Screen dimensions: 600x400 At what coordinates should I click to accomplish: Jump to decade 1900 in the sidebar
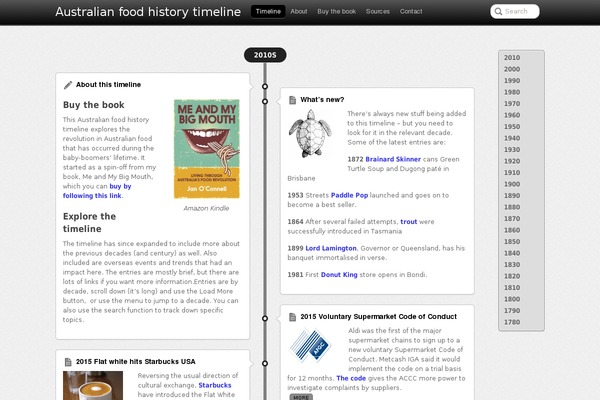512,184
